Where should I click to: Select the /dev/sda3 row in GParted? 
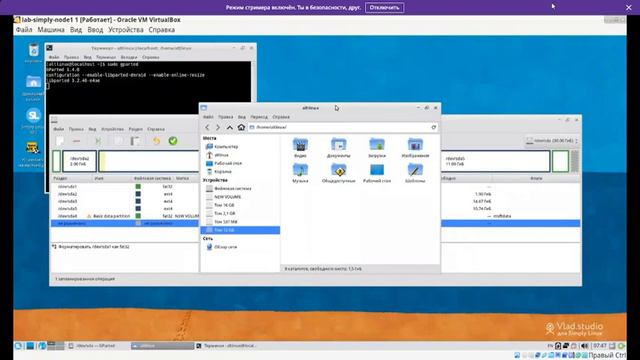click(x=125, y=201)
